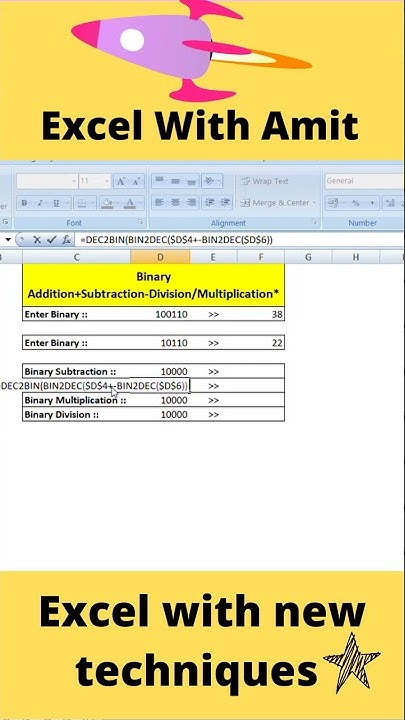Viewport: 405px width, 720px height.
Task: Select the yellow Binary title cell
Action: (153, 285)
